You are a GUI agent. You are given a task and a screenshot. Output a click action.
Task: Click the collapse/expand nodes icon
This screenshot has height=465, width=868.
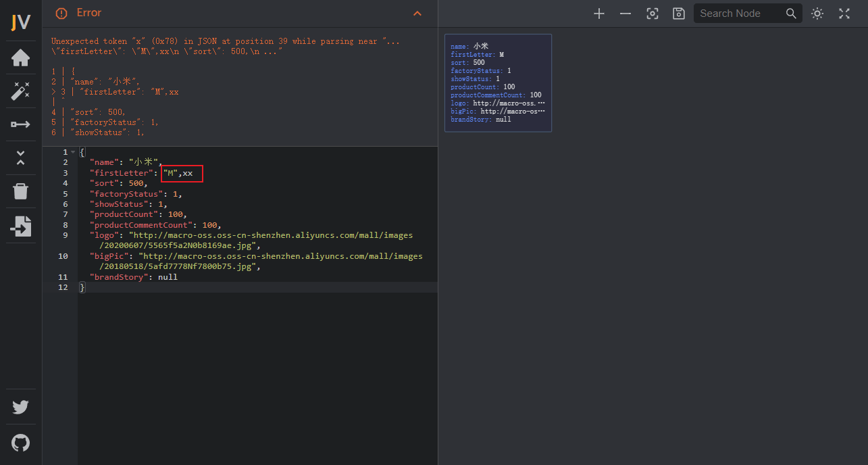click(x=21, y=158)
